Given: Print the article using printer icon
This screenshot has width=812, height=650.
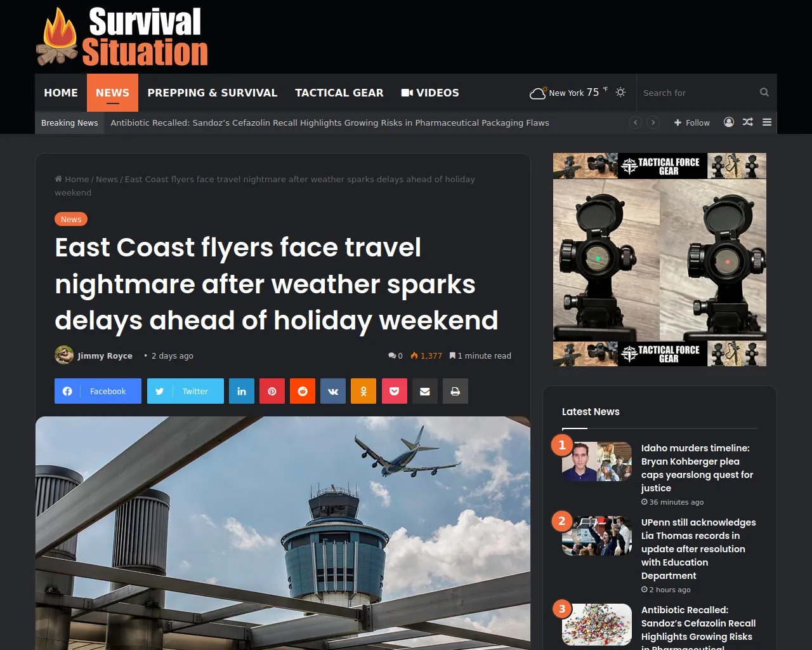Looking at the screenshot, I should point(455,391).
